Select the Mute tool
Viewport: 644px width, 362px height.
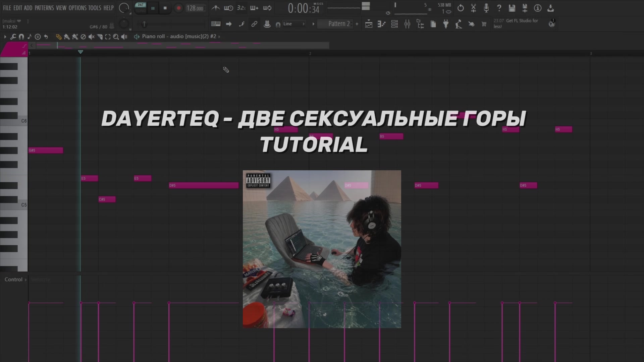tap(91, 37)
